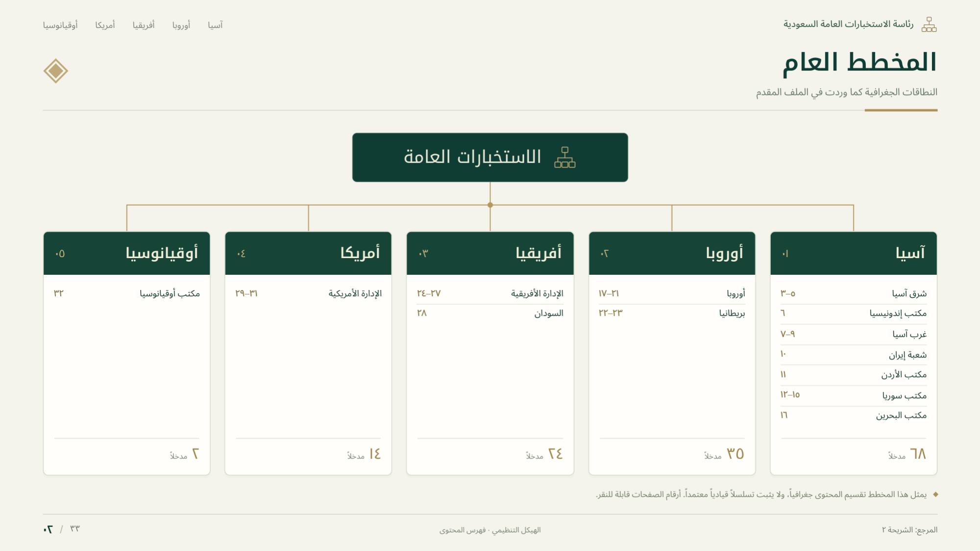Screen dimensions: 980x551
Task: Select the غرب آسيا entry
Action: [854, 335]
